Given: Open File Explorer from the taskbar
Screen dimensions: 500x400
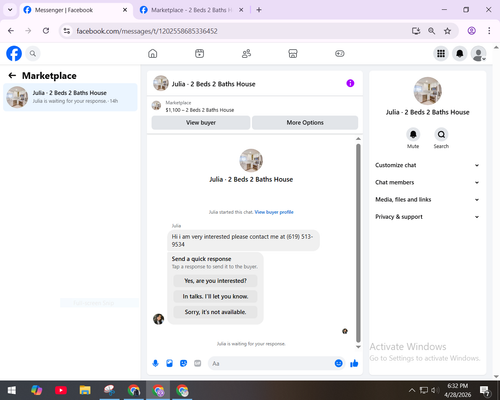Looking at the screenshot, I should 85,390.
